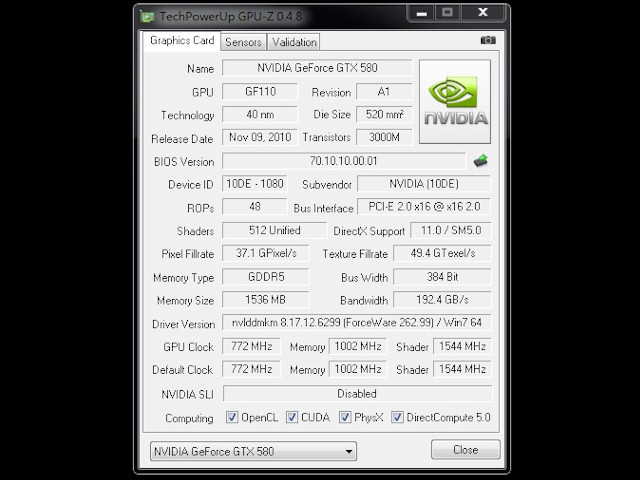Click the GPU Clock field 772 MHz

click(x=251, y=346)
